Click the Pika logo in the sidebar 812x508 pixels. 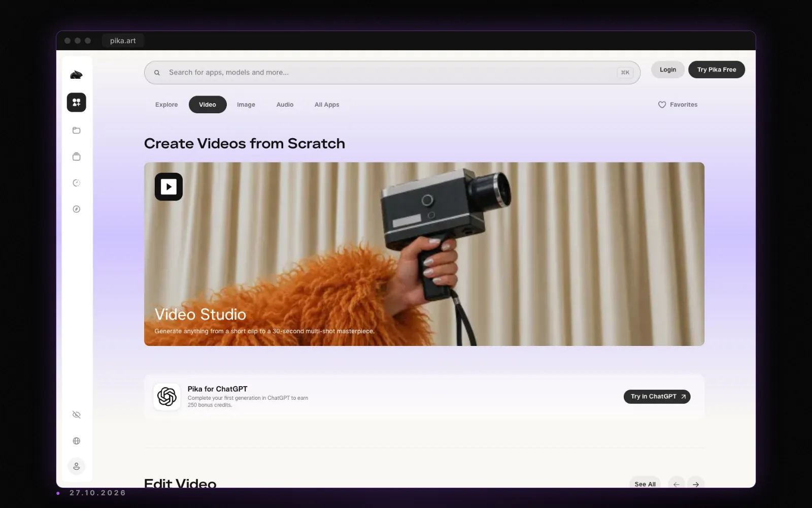[x=76, y=75]
